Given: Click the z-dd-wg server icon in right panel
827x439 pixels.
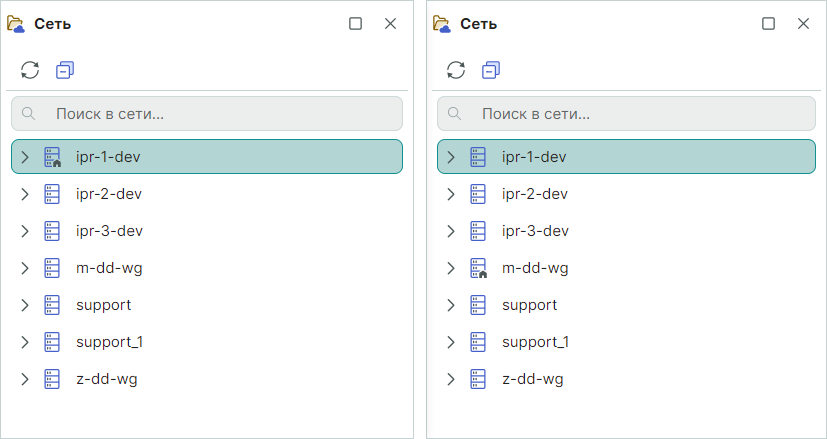Looking at the screenshot, I should click(479, 379).
